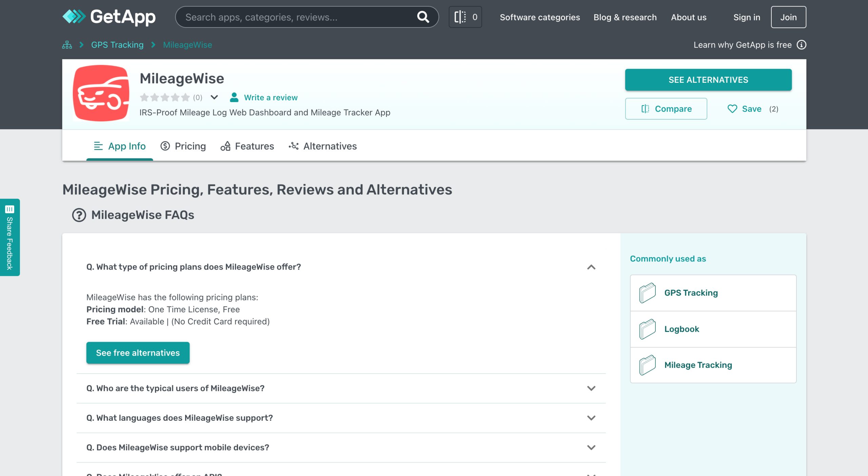Click the GPS Tracking breadcrumb link

(117, 45)
